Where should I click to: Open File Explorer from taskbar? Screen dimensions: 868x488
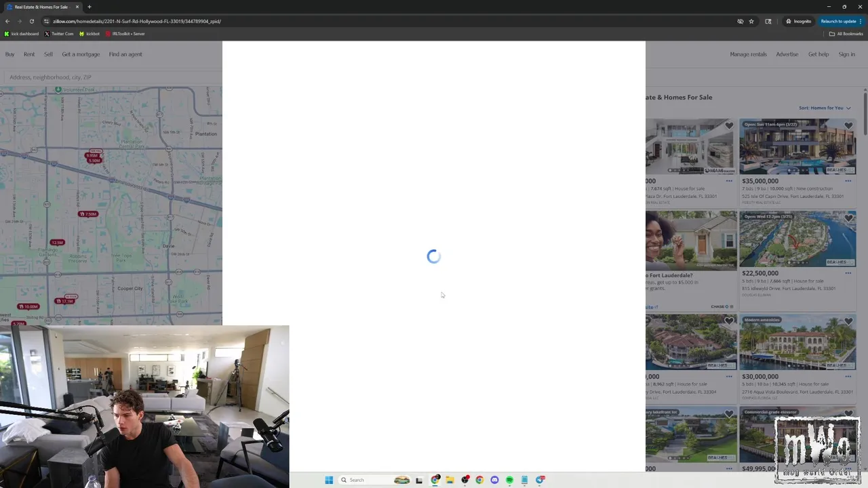pos(450,480)
